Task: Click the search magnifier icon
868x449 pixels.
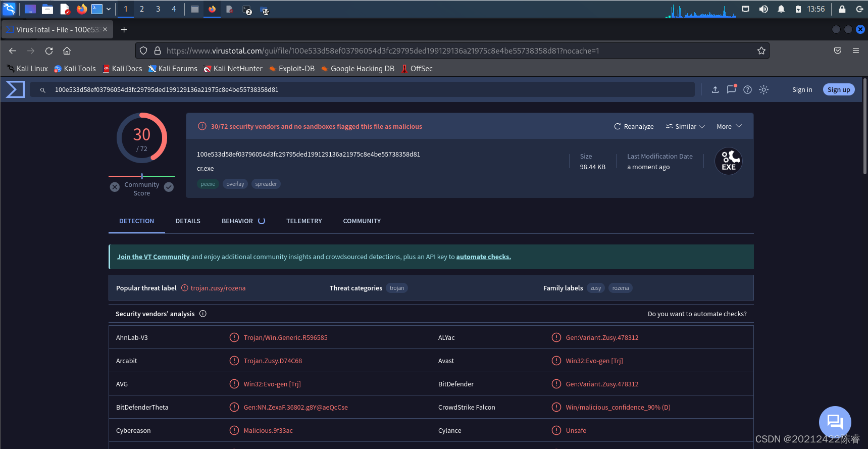Action: point(43,90)
